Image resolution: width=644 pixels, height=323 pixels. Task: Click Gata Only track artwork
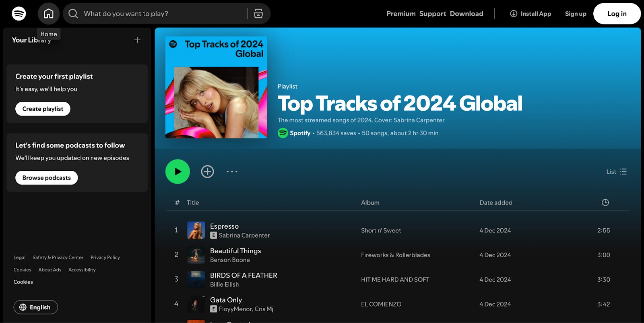click(196, 304)
